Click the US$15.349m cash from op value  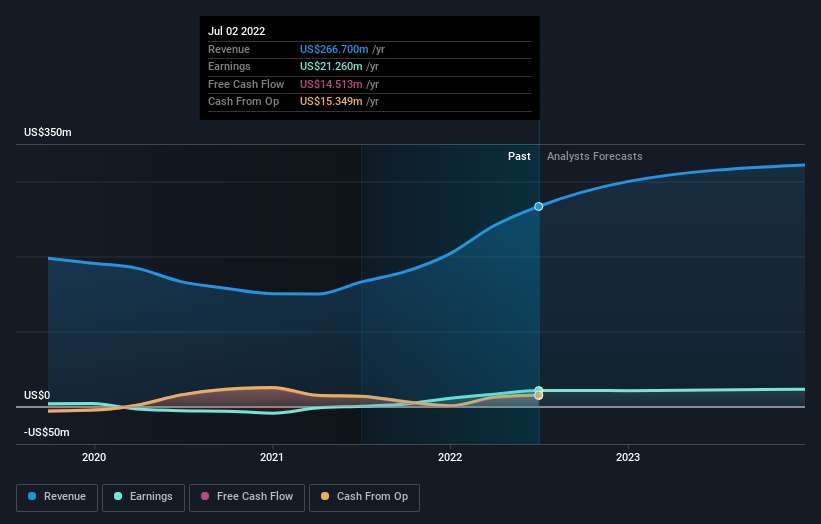point(331,102)
